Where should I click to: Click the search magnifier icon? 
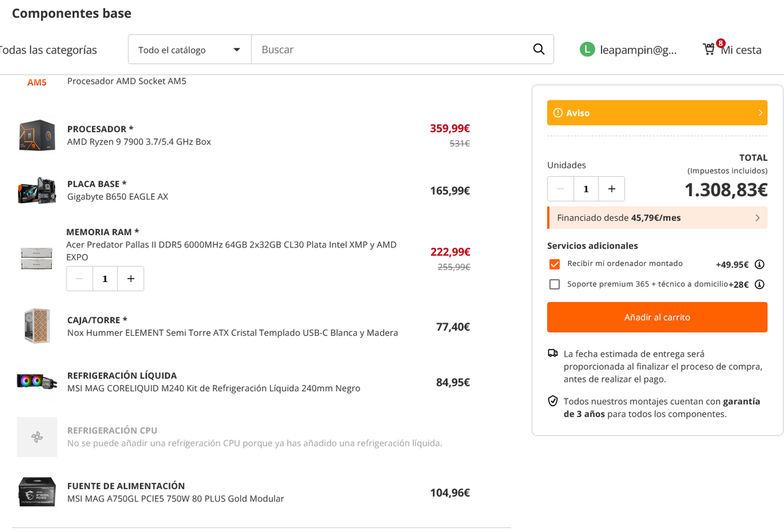[538, 49]
